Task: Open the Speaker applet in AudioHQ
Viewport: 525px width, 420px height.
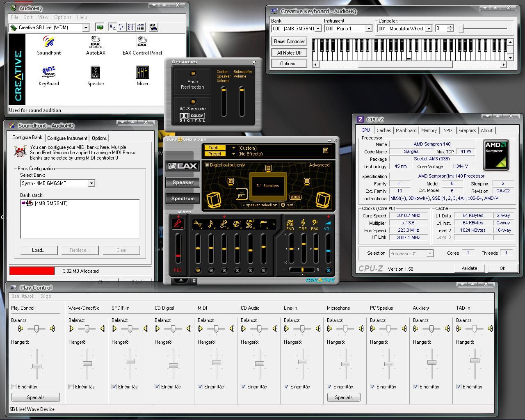Action: [96, 76]
